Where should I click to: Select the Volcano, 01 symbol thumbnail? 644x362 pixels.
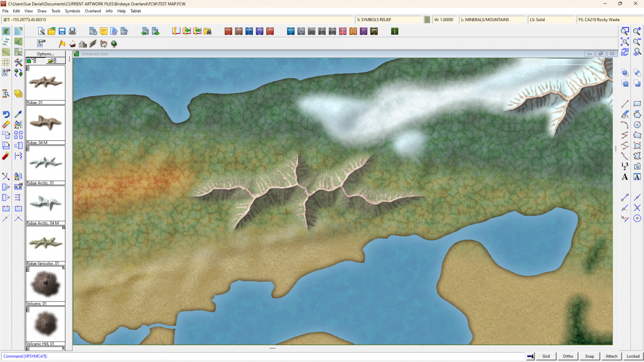point(46,284)
